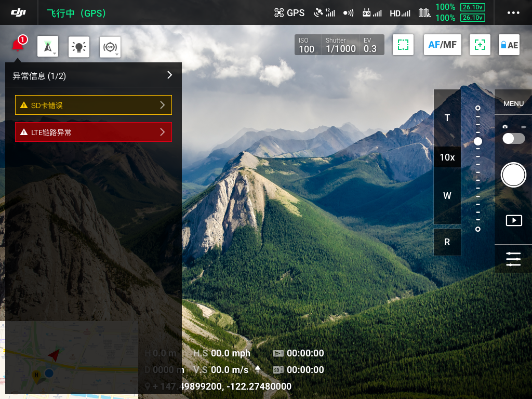Viewport: 532px width, 399px height.
Task: Open camera settings sliders icon
Action: [513, 259]
